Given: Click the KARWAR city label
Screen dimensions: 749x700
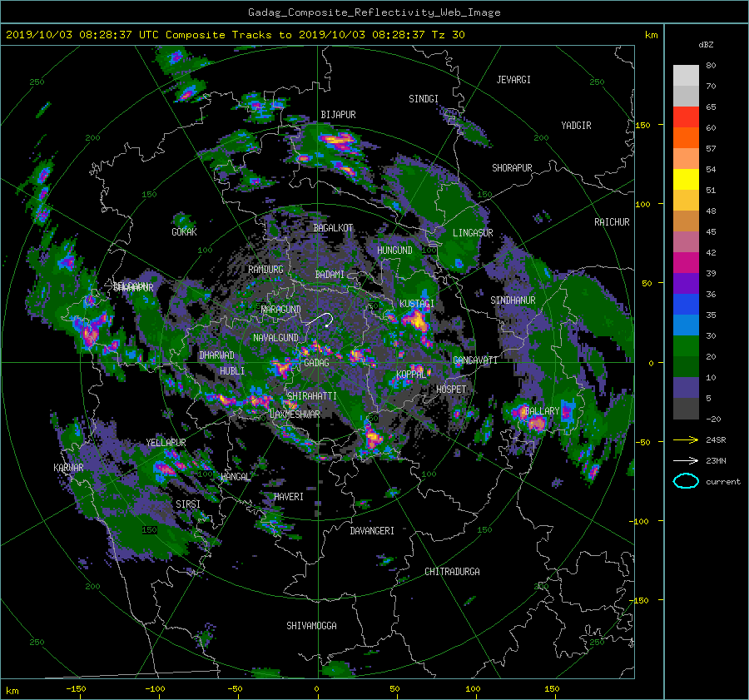Looking at the screenshot, I should point(68,467).
